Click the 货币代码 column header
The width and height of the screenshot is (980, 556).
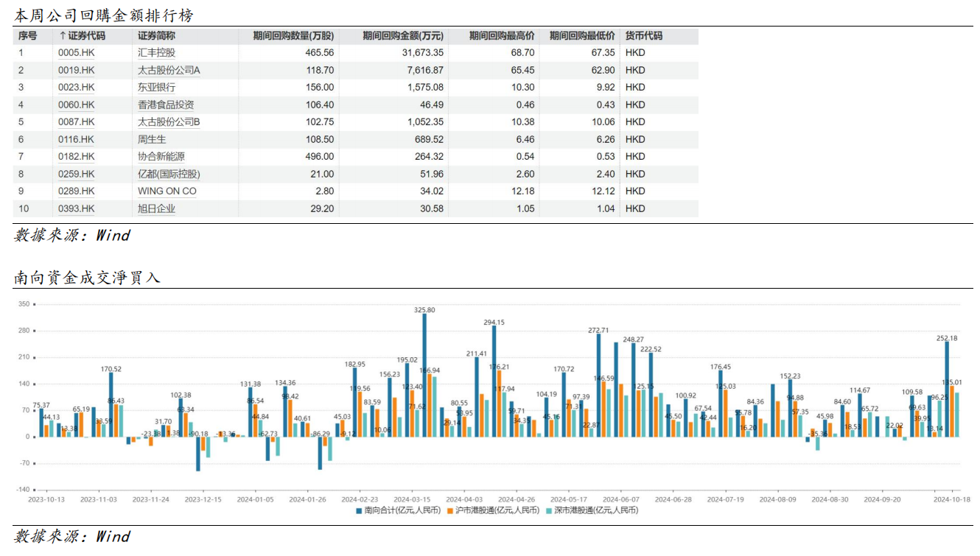tap(643, 35)
